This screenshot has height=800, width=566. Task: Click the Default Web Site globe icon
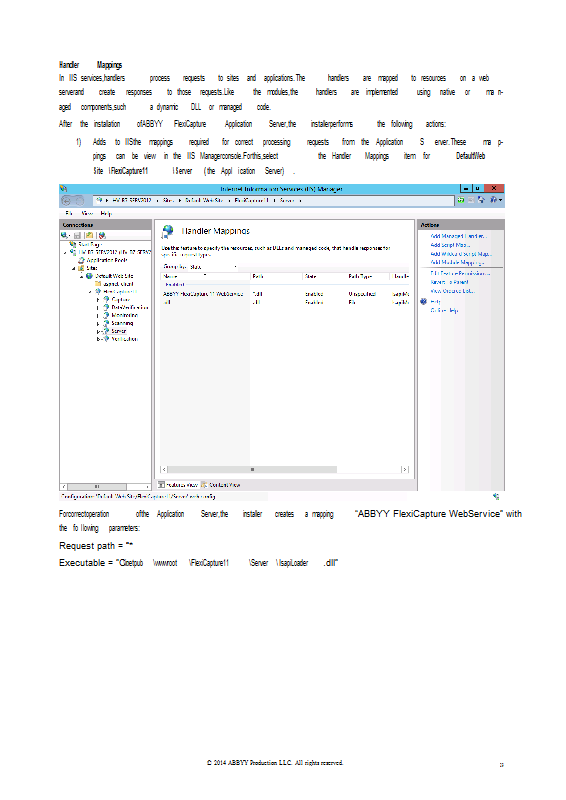(x=89, y=276)
